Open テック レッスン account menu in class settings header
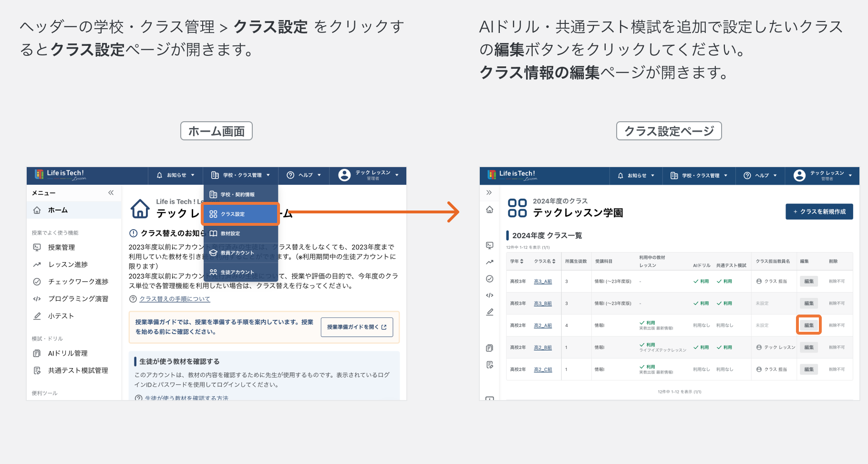 823,176
